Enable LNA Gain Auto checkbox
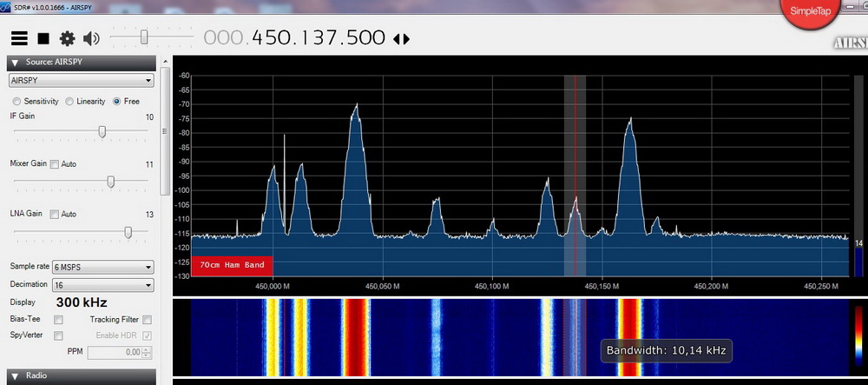Screen dimensions: 868x385 click(x=54, y=214)
